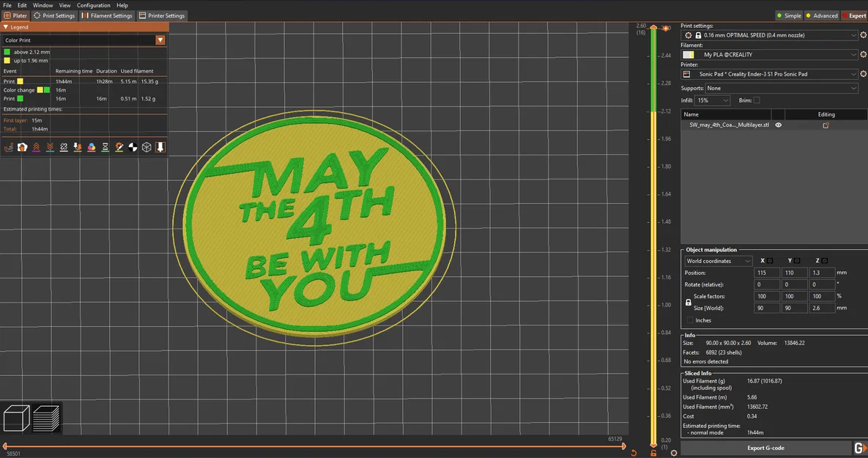Hide SW_may_4th_Coa..._Multilayer.stl using its eye toggle

pos(779,125)
